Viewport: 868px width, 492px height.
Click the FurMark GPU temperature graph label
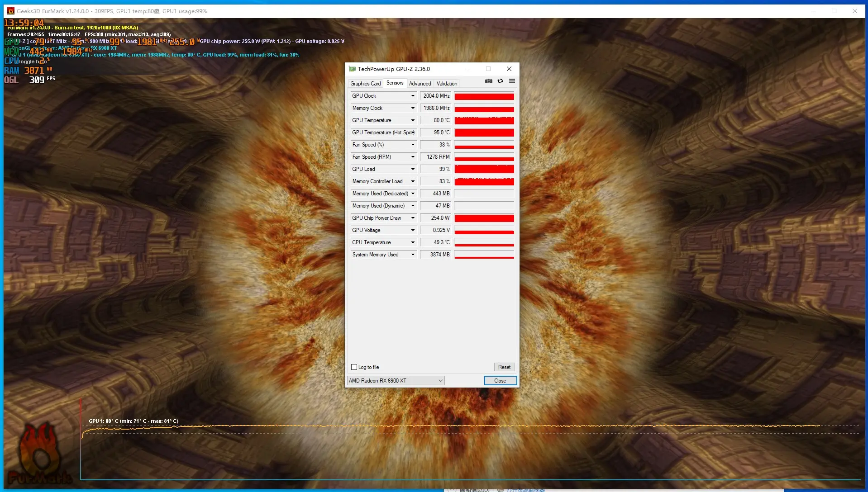[134, 421]
